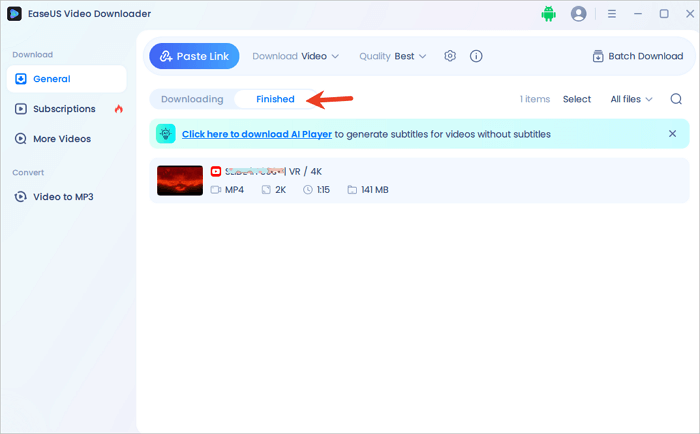The image size is (700, 434).
Task: Click the AI Player lightbulb icon
Action: [x=165, y=133]
